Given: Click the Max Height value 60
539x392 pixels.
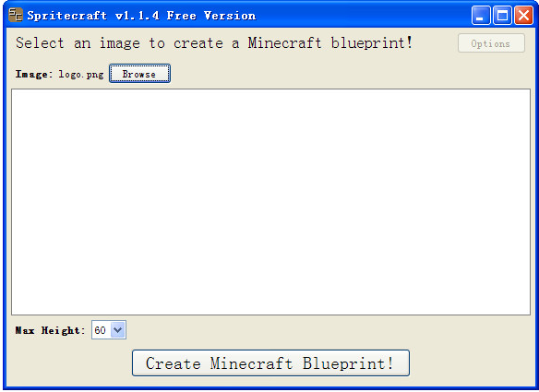Looking at the screenshot, I should tap(100, 330).
